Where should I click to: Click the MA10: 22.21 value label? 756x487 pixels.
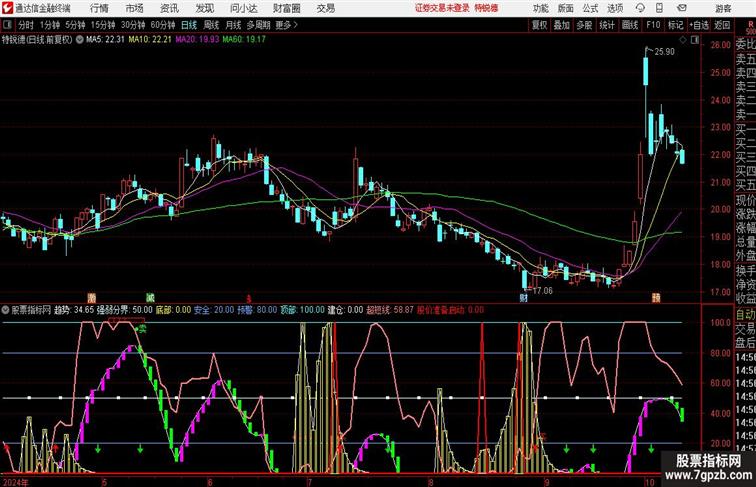coord(150,40)
